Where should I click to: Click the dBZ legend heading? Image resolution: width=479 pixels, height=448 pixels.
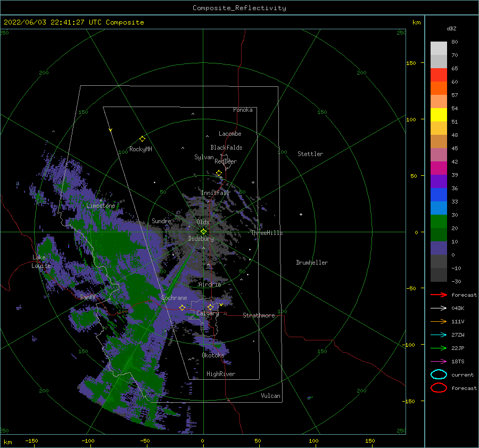tap(451, 28)
